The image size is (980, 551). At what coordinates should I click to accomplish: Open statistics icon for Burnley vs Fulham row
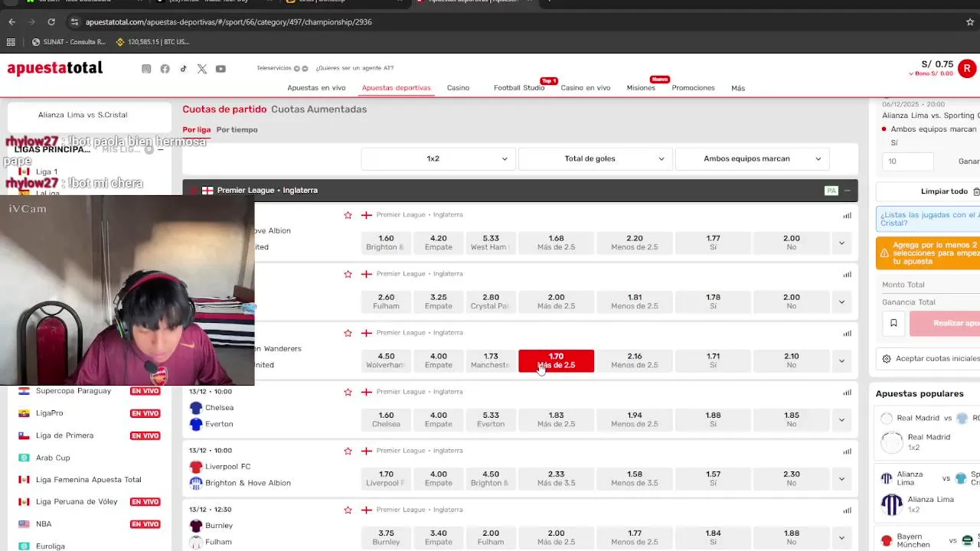(x=847, y=510)
